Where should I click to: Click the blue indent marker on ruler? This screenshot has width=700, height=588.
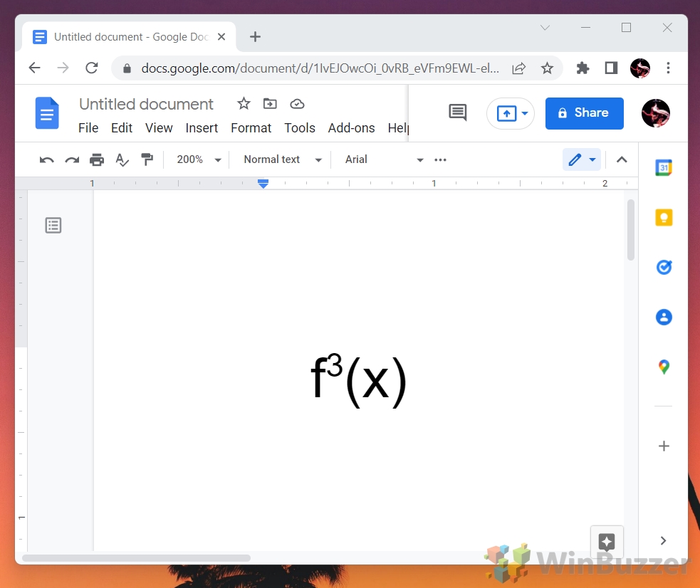click(263, 184)
